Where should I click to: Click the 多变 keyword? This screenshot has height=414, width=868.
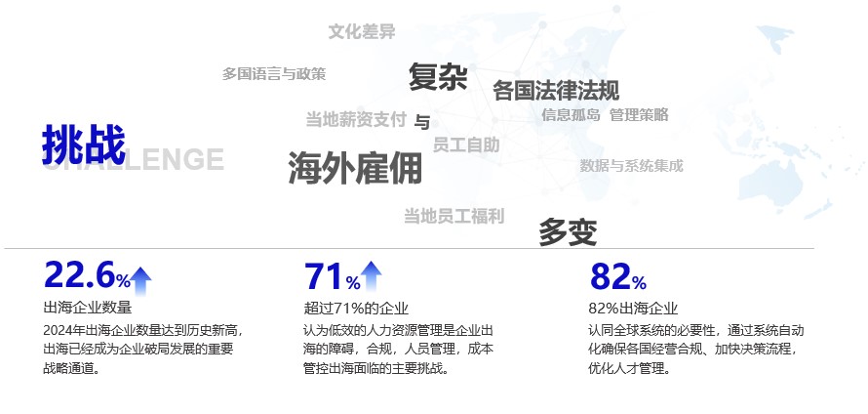[x=567, y=232]
